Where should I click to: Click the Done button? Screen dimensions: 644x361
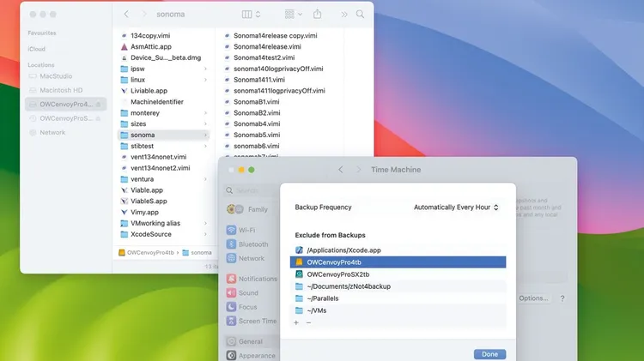[x=489, y=354]
